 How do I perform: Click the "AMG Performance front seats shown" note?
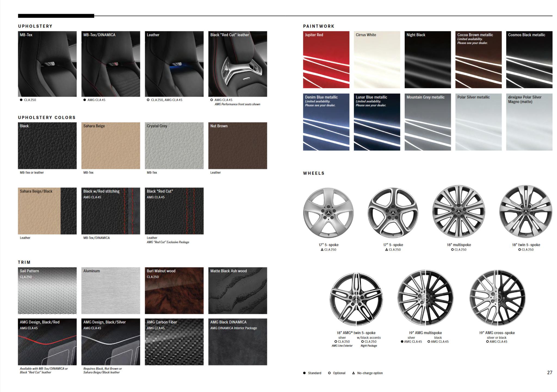(x=237, y=104)
